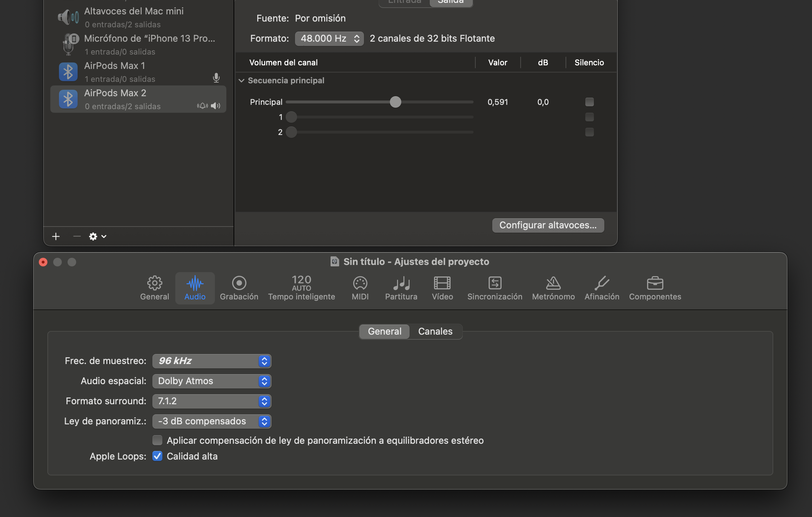Select the Salida tab
The height and width of the screenshot is (517, 812).
point(451,2)
